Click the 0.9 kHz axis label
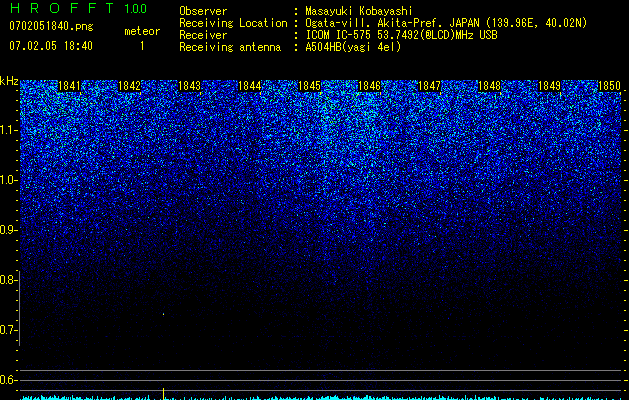This screenshot has width=629, height=400. coord(8,230)
